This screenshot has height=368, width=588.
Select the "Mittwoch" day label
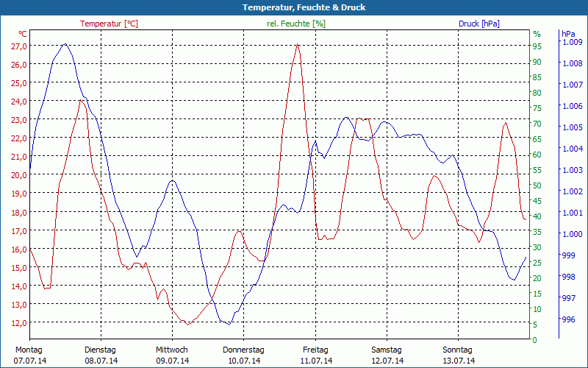pos(172,350)
